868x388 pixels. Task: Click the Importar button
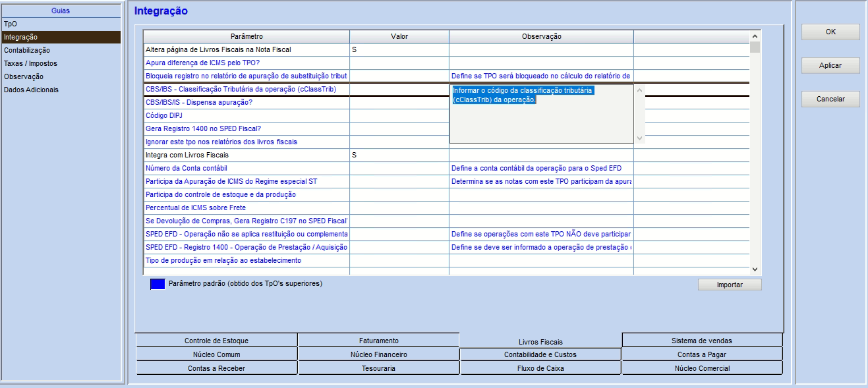[x=729, y=285]
